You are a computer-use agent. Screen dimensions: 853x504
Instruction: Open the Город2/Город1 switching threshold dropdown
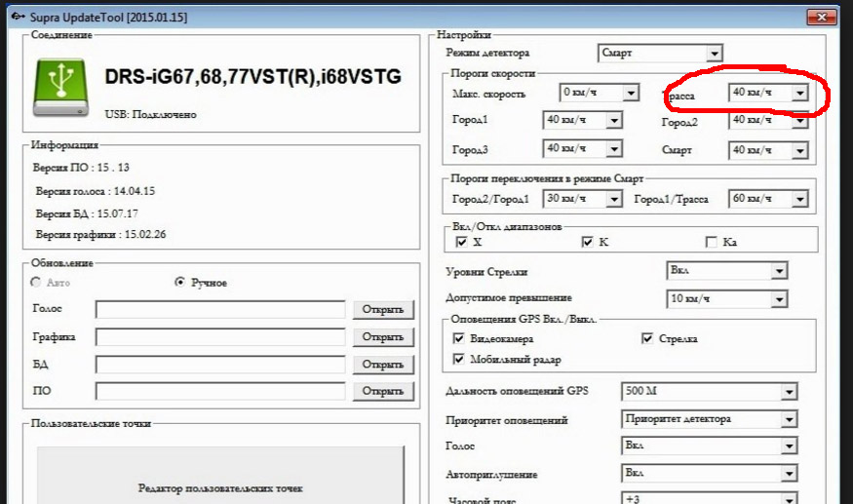[582, 199]
